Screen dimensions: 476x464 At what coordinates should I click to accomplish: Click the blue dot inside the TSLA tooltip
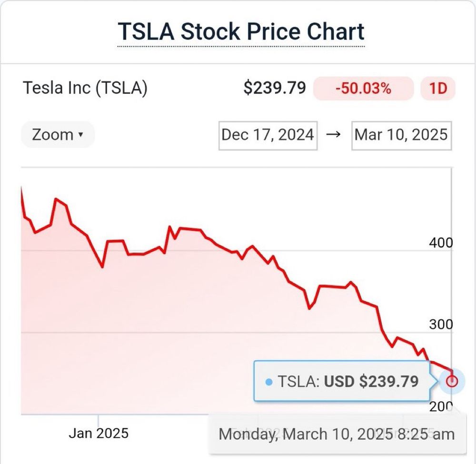(x=268, y=382)
